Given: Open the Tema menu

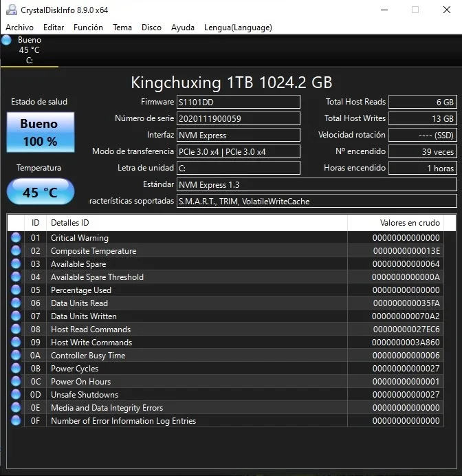Looking at the screenshot, I should click(x=122, y=28).
